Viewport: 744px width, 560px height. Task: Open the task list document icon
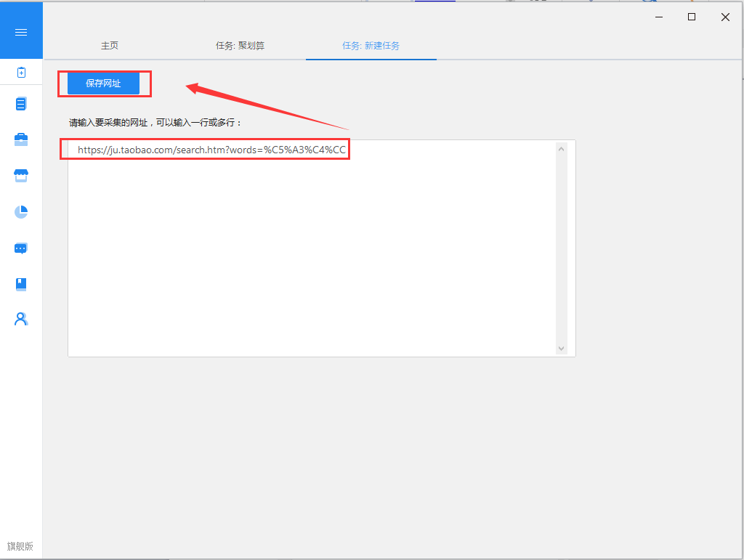tap(21, 103)
